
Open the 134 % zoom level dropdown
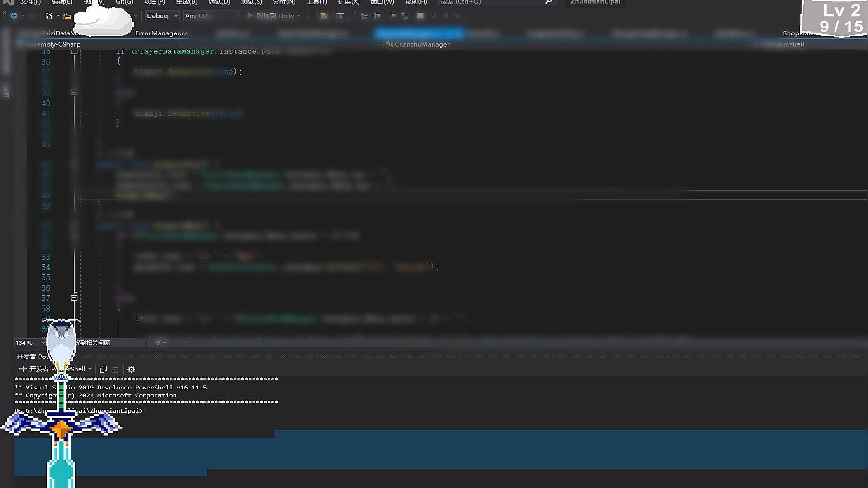pos(43,343)
